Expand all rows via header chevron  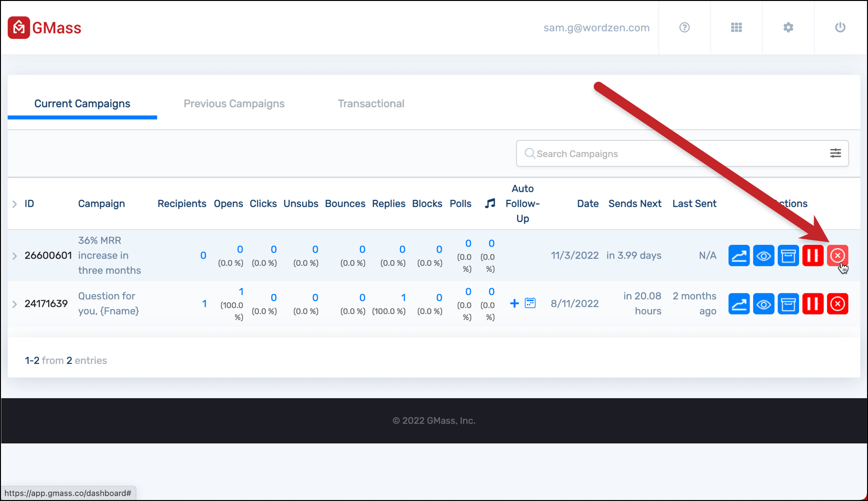click(x=14, y=204)
